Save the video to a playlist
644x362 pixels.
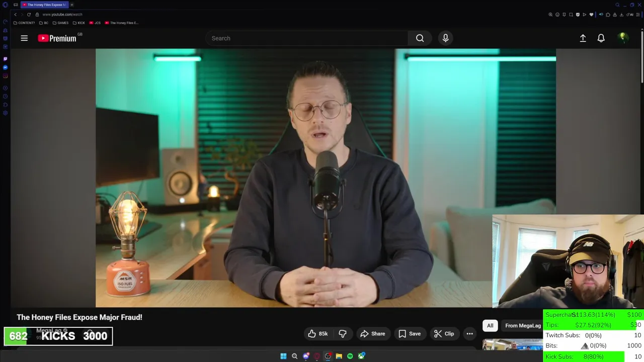pyautogui.click(x=410, y=334)
